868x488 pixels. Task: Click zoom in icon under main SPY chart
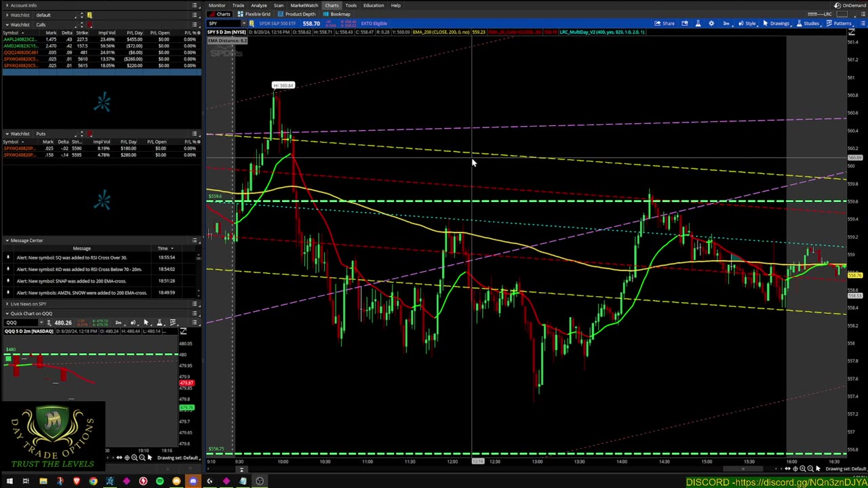[803, 468]
